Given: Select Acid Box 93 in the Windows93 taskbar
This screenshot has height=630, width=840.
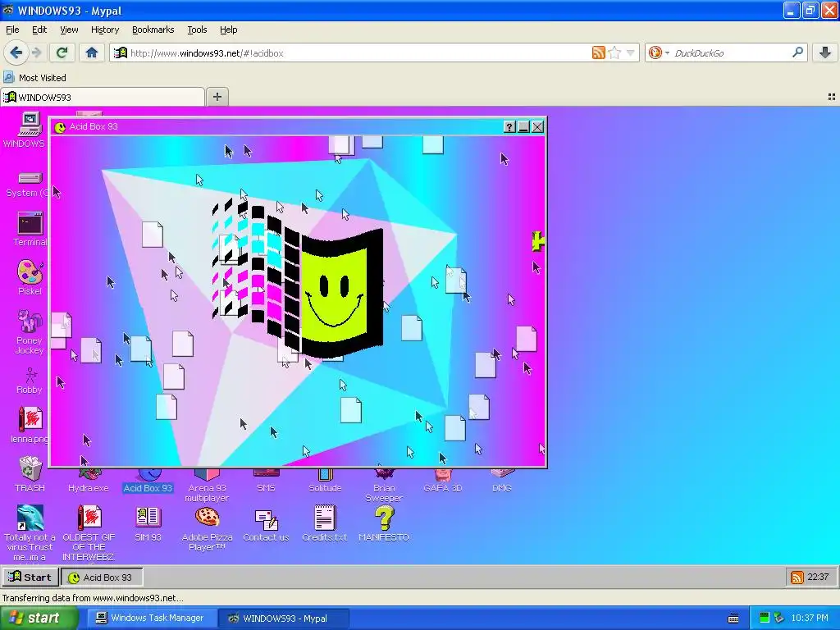Looking at the screenshot, I should coord(101,577).
